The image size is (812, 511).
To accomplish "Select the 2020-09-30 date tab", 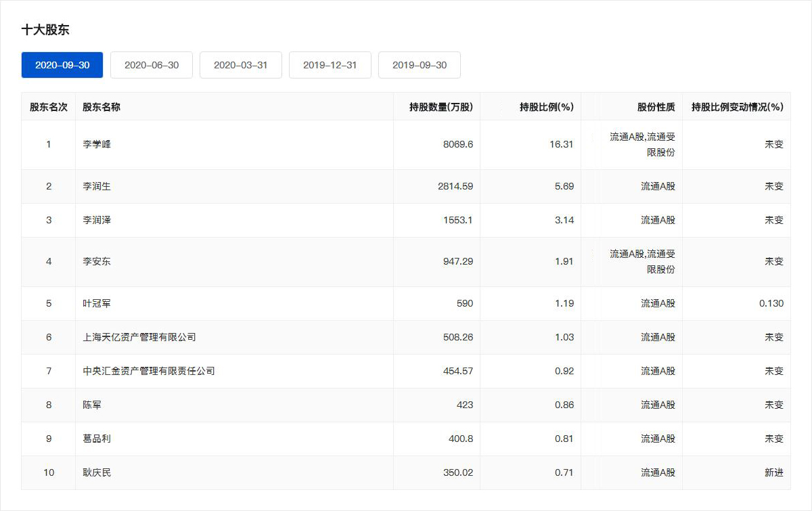I will 62,65.
